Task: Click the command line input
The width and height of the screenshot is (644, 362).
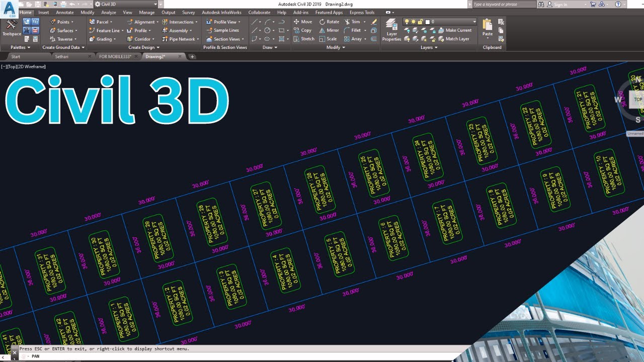Action: click(242, 356)
